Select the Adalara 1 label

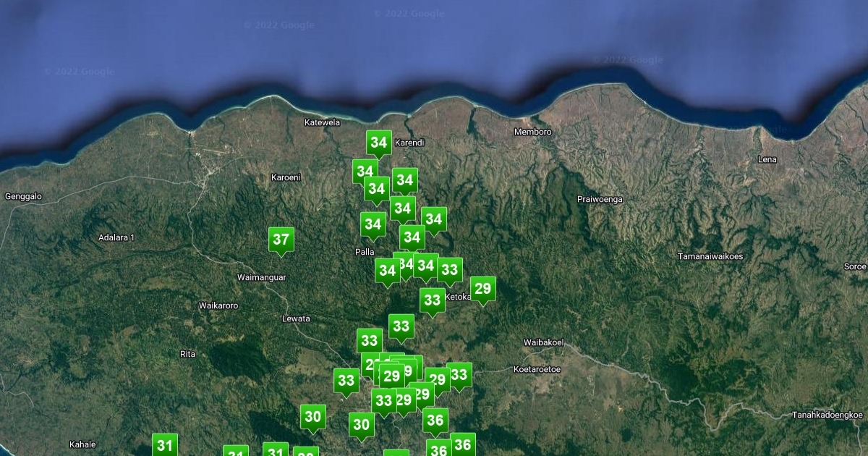116,237
